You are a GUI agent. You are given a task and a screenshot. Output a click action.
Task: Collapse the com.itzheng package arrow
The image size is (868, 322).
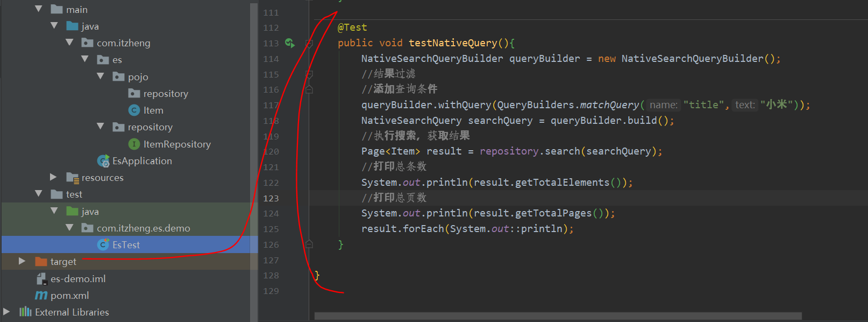point(70,43)
